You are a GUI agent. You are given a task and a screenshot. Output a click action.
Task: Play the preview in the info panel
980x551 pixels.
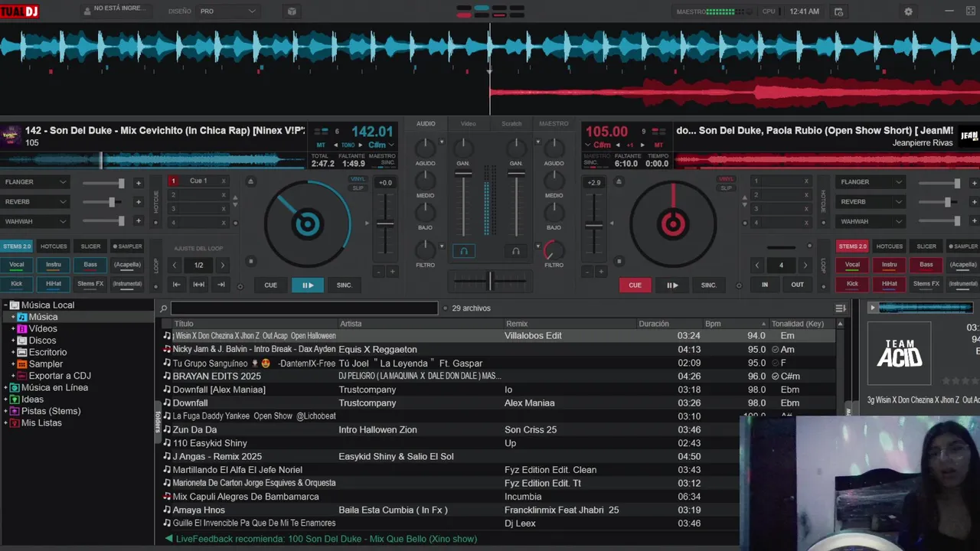tap(872, 308)
